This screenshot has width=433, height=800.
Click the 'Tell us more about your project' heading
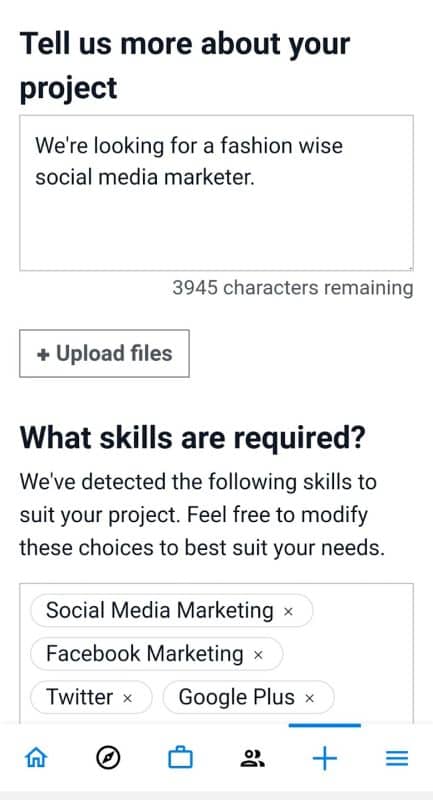point(185,66)
